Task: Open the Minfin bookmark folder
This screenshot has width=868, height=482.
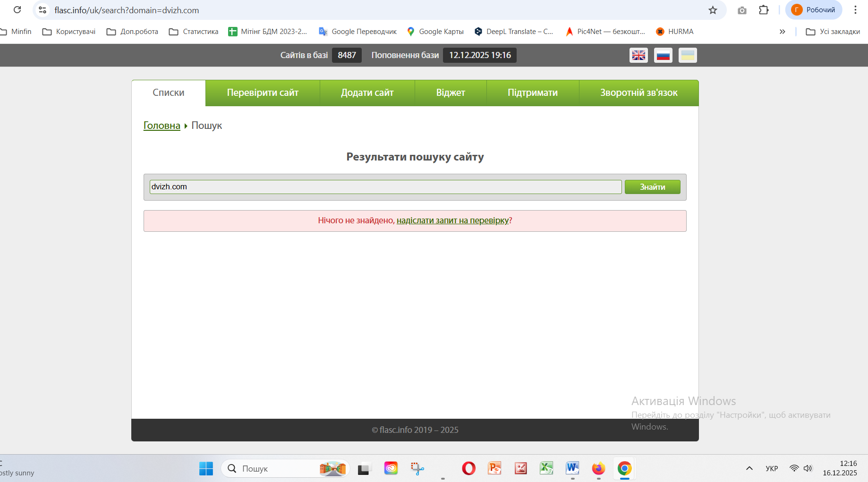Action: 16,32
